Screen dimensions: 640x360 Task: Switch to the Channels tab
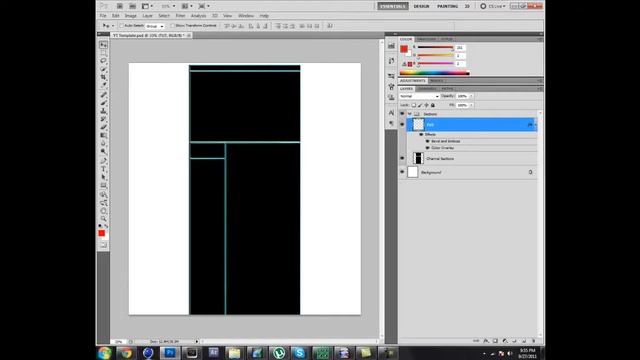tap(427, 89)
